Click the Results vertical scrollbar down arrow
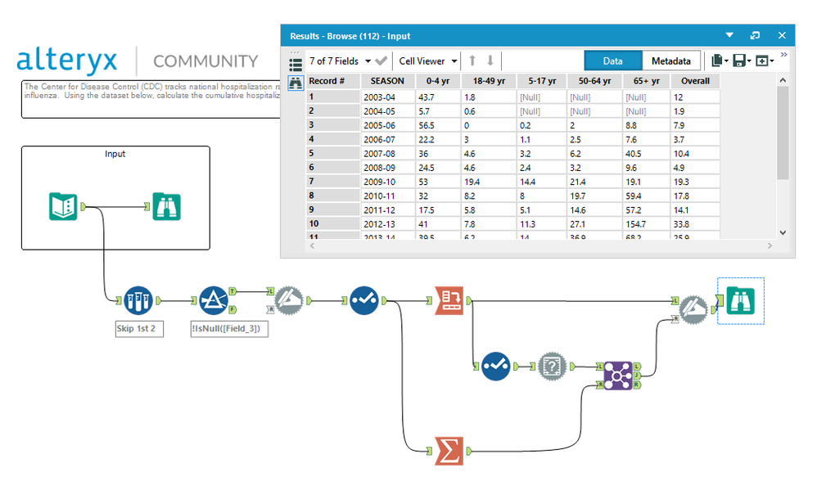 (x=783, y=232)
